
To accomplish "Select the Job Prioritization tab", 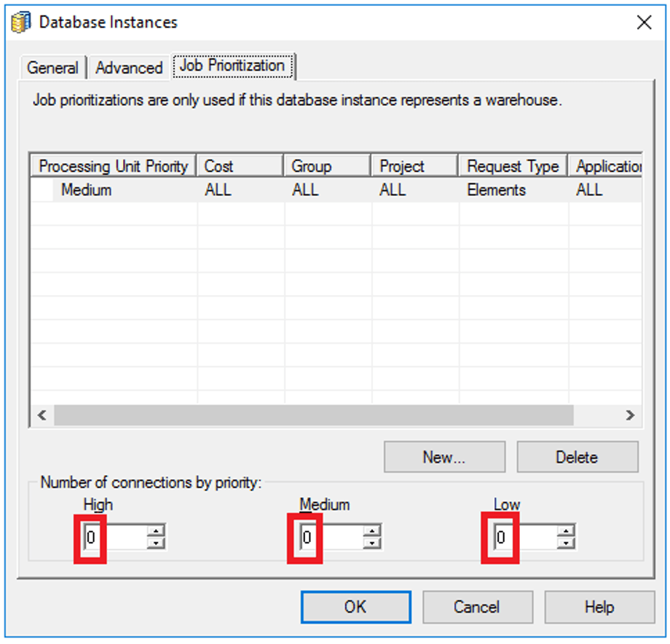I will (x=232, y=66).
